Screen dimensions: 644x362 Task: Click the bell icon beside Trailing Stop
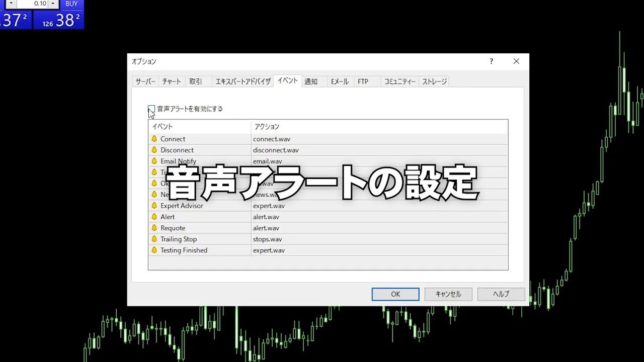(x=154, y=239)
